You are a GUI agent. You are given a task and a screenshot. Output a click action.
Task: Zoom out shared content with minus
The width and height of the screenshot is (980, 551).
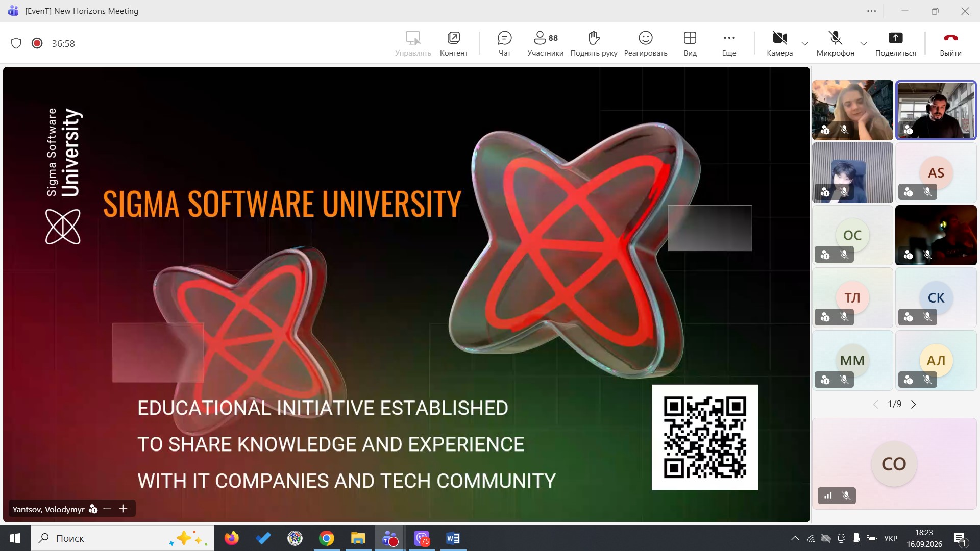(x=107, y=509)
